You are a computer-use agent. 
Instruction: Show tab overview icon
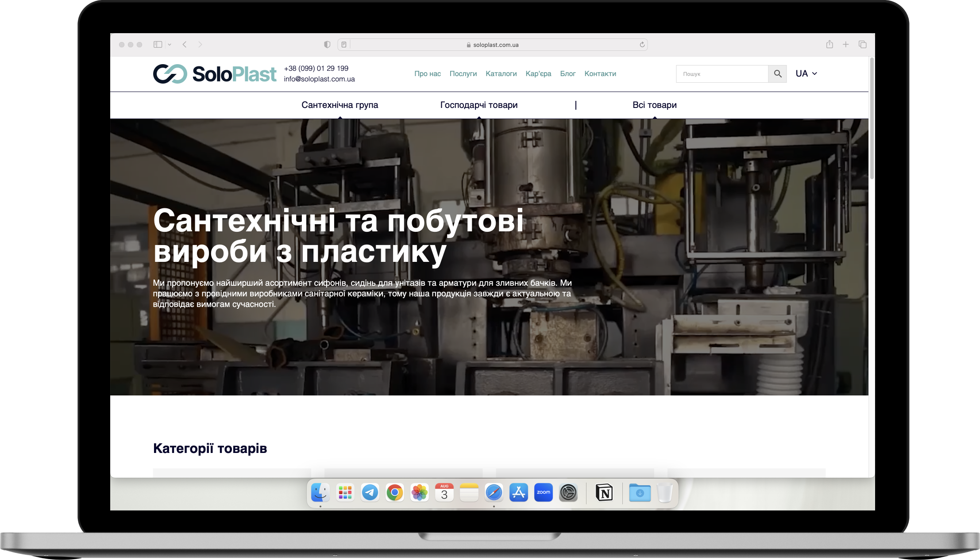(862, 44)
